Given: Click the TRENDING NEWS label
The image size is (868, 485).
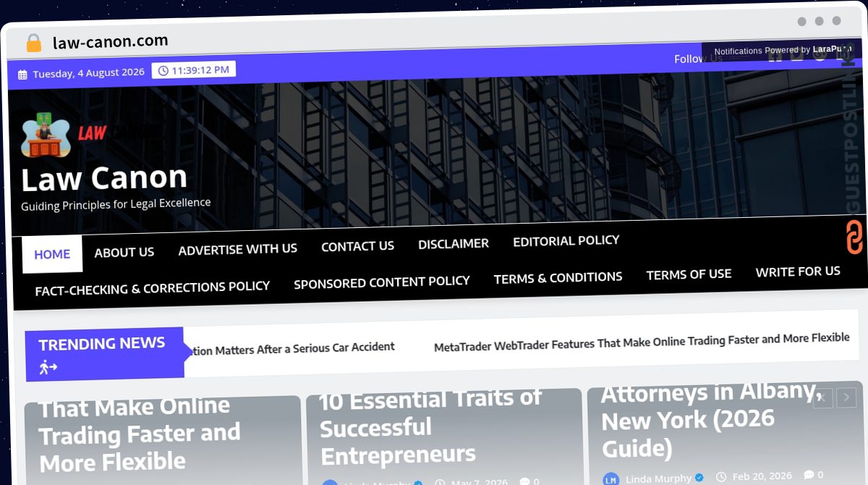Looking at the screenshot, I should 102,344.
